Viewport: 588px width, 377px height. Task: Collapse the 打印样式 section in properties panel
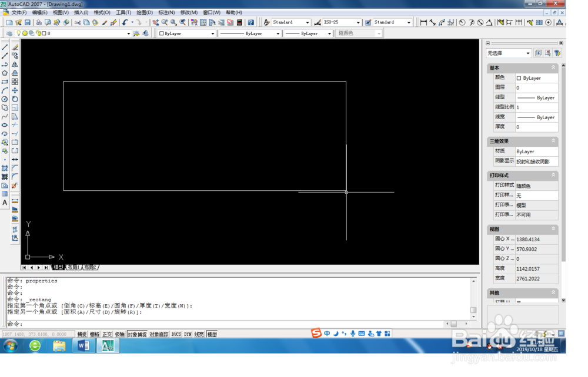coord(553,175)
